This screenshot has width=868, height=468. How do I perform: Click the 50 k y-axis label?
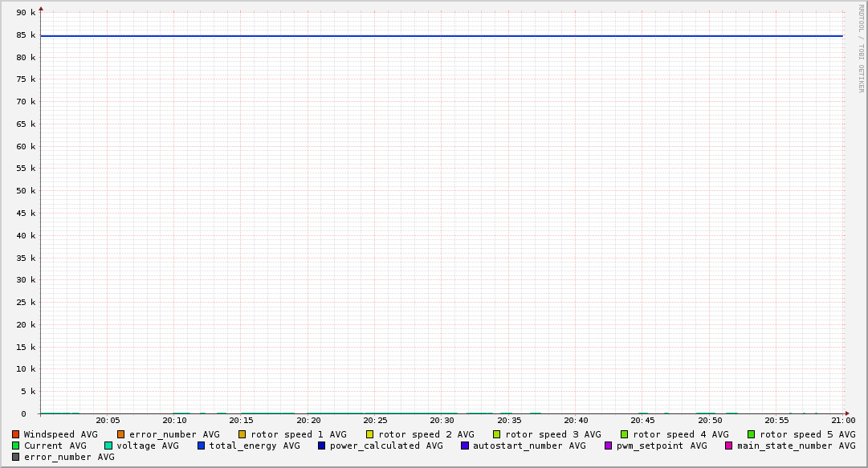pos(27,191)
